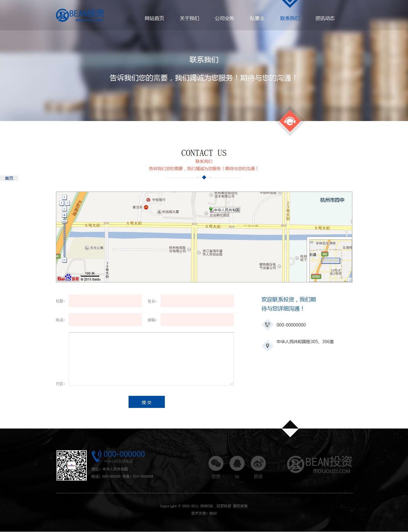Open the QQ social icon in footer
The image size is (408, 532).
click(x=237, y=463)
